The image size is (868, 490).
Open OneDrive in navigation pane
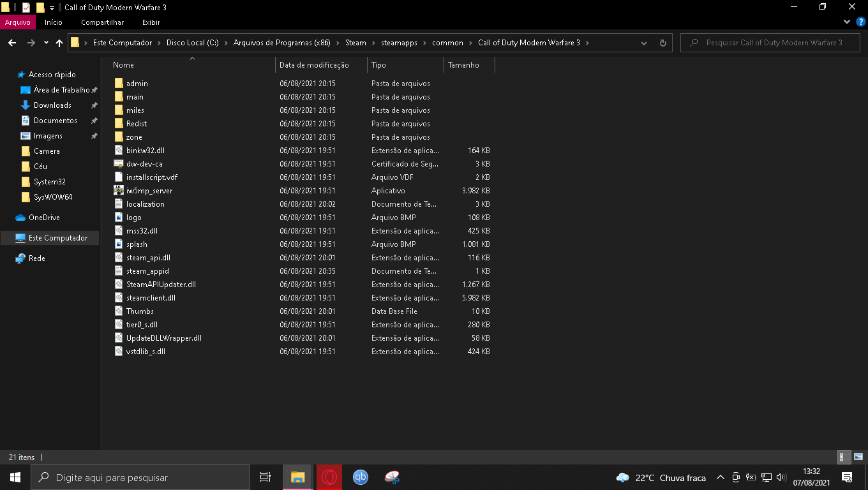44,218
